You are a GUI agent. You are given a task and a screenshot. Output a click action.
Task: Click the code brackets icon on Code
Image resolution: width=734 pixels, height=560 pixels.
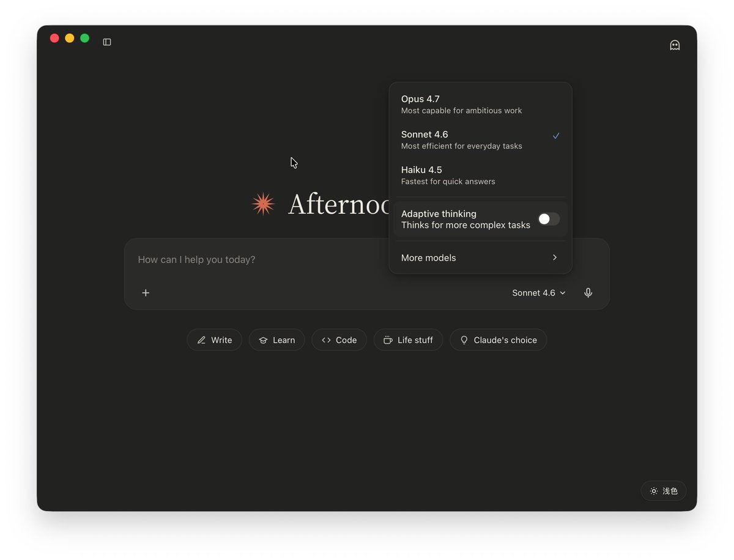click(x=326, y=340)
